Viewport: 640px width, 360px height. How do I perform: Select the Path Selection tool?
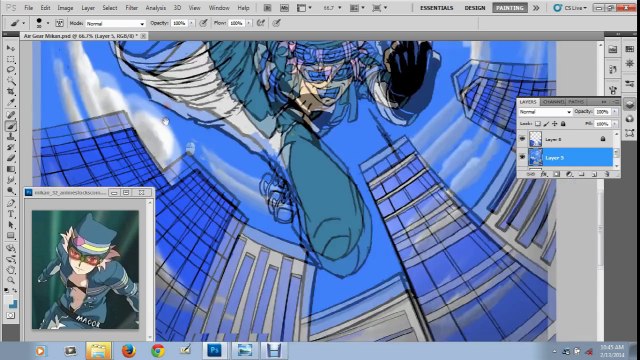tap(11, 224)
